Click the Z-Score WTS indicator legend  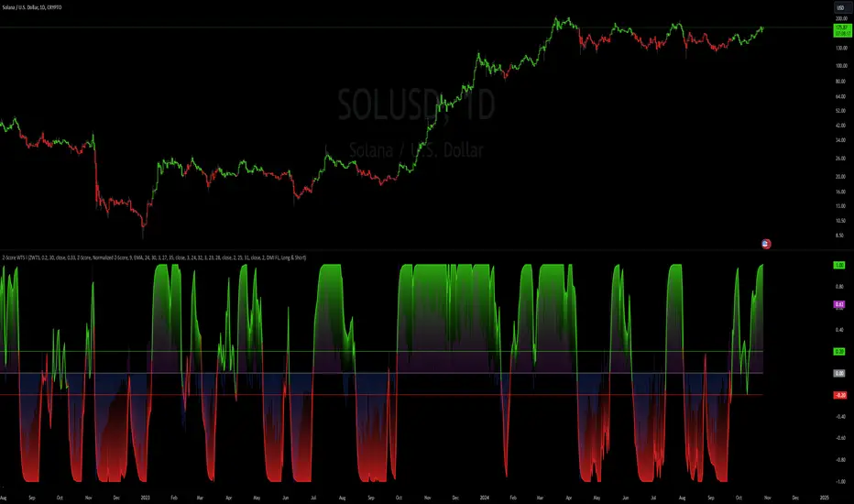click(x=154, y=257)
